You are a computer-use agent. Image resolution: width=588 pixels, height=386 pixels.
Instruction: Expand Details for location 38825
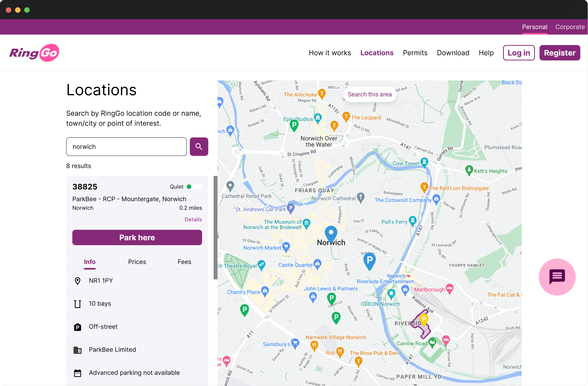(193, 219)
